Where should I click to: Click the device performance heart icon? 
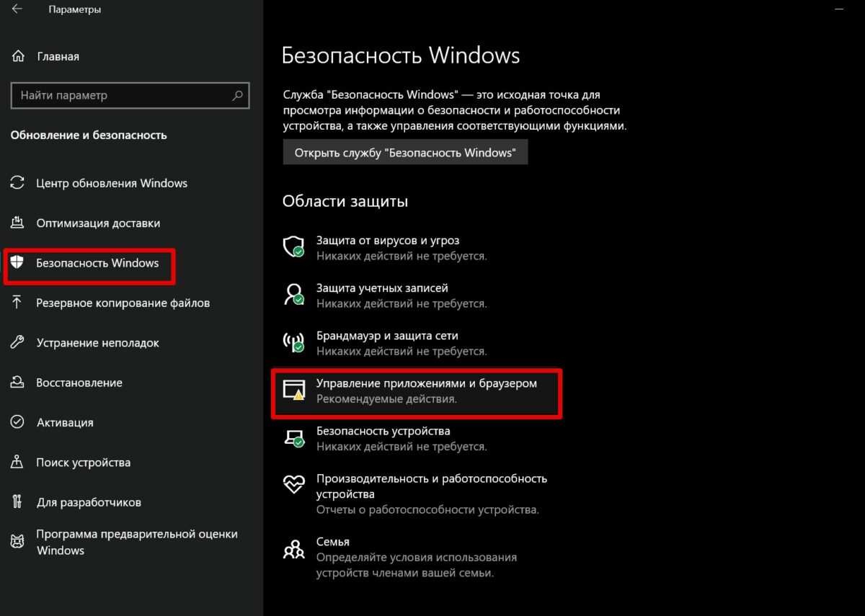pos(293,485)
